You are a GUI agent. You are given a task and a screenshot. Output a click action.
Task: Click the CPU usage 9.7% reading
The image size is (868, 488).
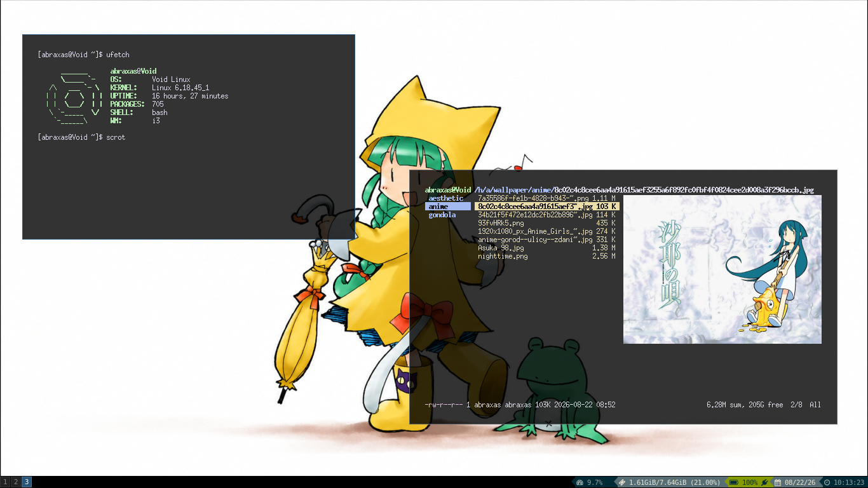pyautogui.click(x=595, y=482)
